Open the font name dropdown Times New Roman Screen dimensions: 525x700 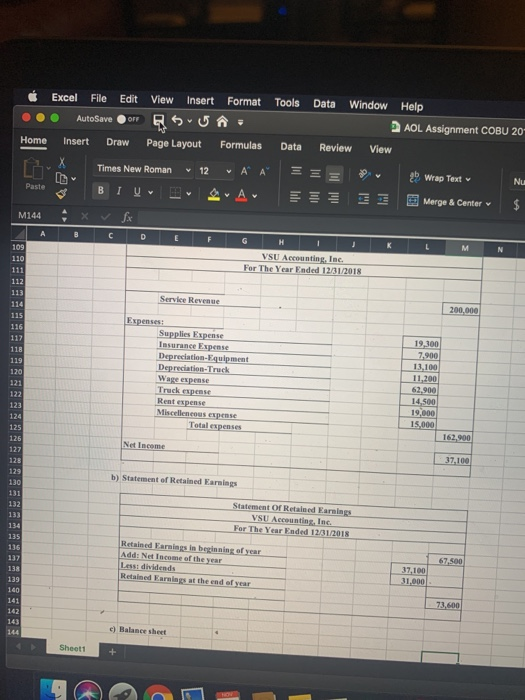point(144,170)
